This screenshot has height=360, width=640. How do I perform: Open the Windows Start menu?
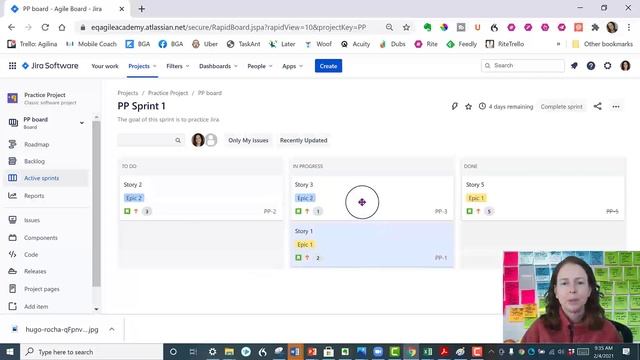tap(10, 352)
